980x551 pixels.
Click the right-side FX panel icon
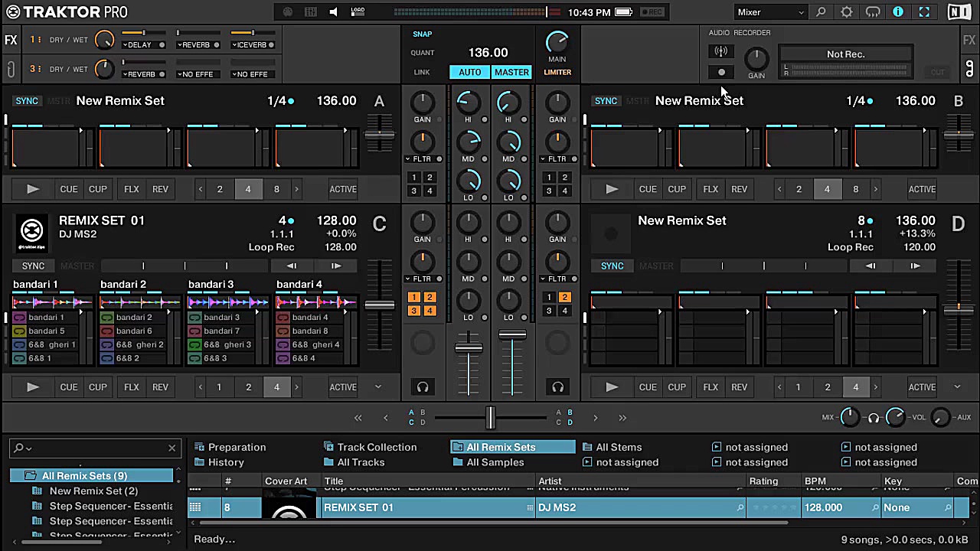click(x=969, y=40)
